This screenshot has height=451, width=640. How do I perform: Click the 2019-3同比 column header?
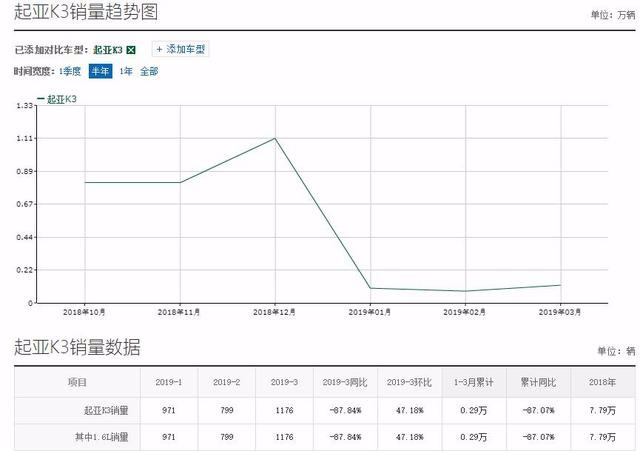point(345,382)
